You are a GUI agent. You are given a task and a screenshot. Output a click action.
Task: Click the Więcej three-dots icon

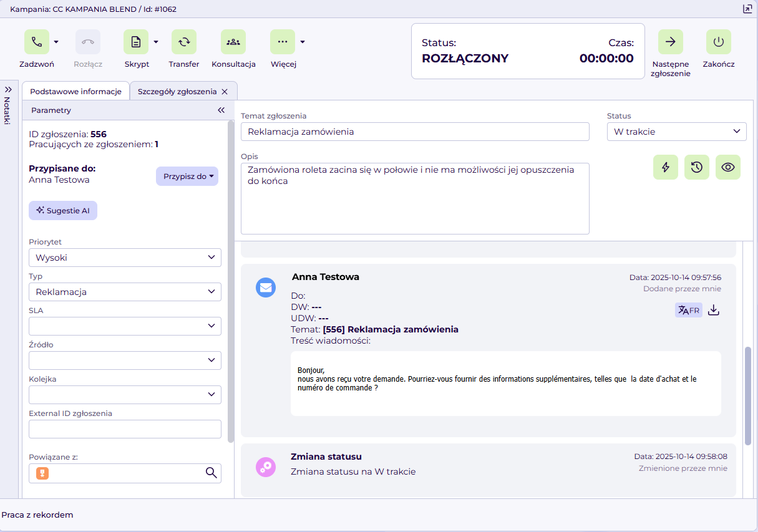click(x=283, y=42)
